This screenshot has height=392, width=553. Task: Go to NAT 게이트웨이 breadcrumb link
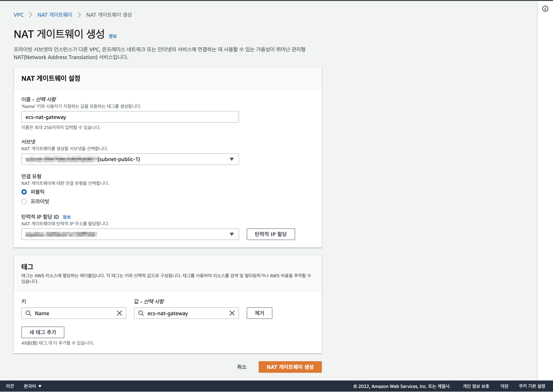pyautogui.click(x=55, y=15)
